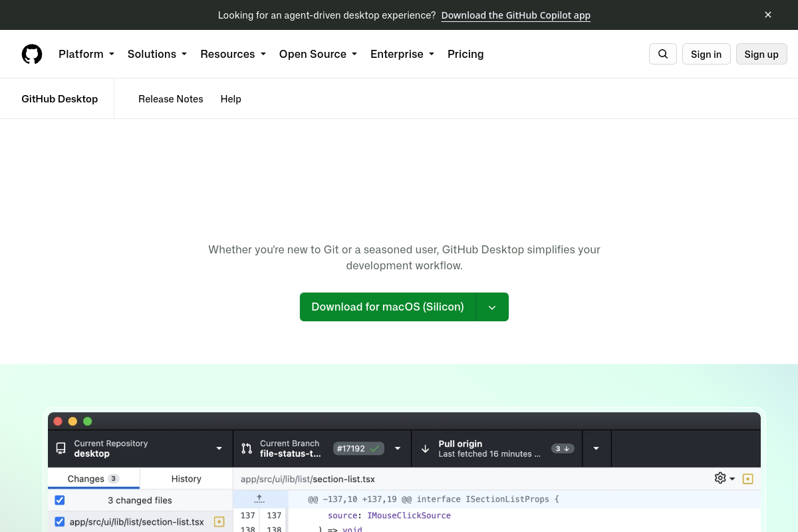The height and width of the screenshot is (532, 798).
Task: Open the Help page
Action: tap(231, 99)
